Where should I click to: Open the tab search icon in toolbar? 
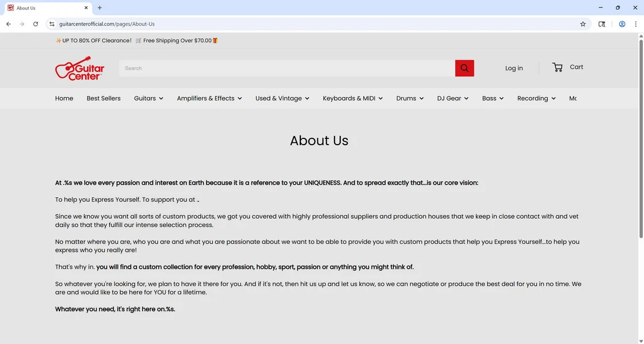[602, 24]
